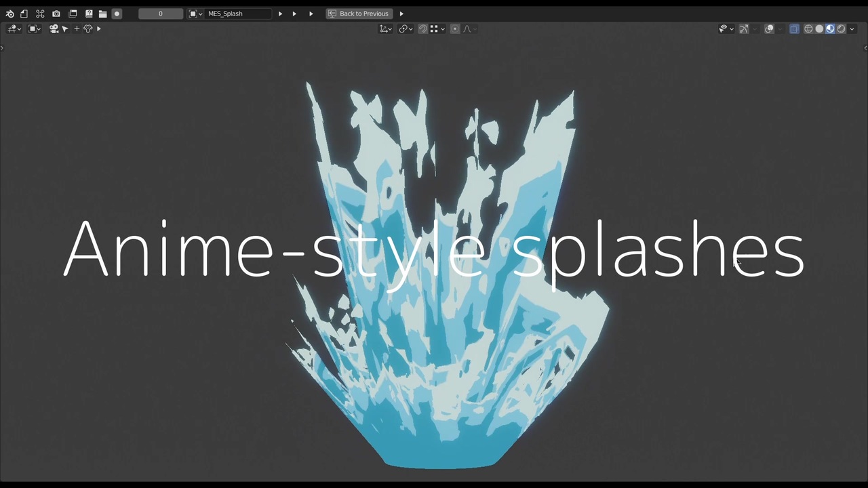Switch to wireframe viewport shading

tap(808, 28)
